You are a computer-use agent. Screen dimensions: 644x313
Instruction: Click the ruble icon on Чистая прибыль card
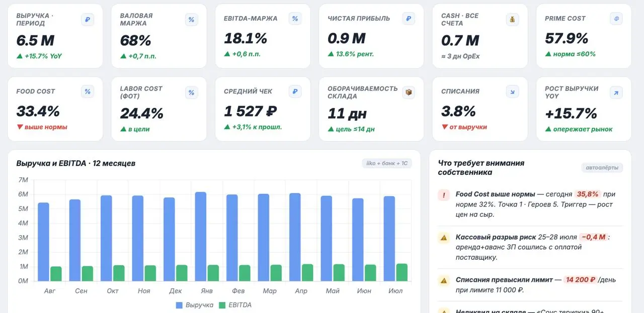pyautogui.click(x=409, y=19)
